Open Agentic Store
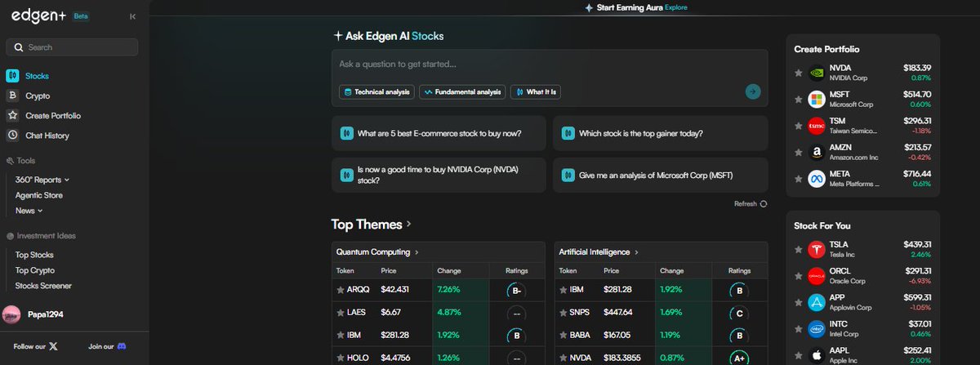The width and height of the screenshot is (980, 365). [39, 195]
